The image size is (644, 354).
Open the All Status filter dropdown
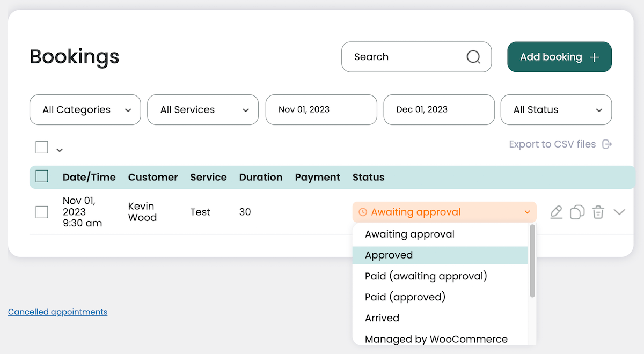click(x=556, y=110)
